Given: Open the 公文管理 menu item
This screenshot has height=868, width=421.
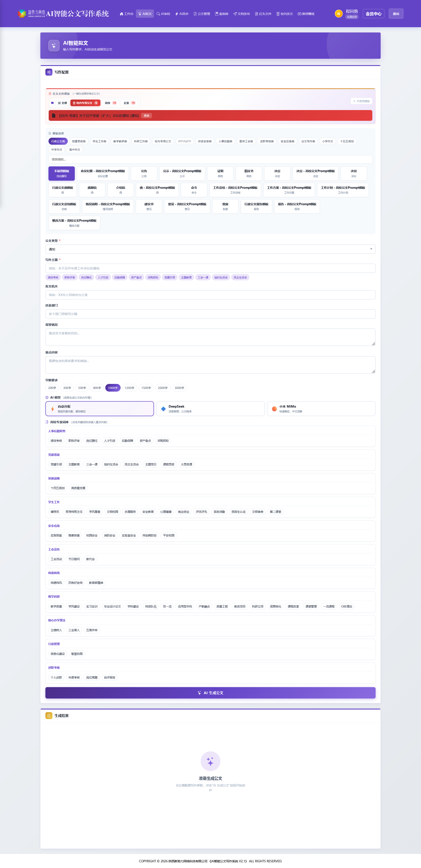Looking at the screenshot, I should [202, 14].
